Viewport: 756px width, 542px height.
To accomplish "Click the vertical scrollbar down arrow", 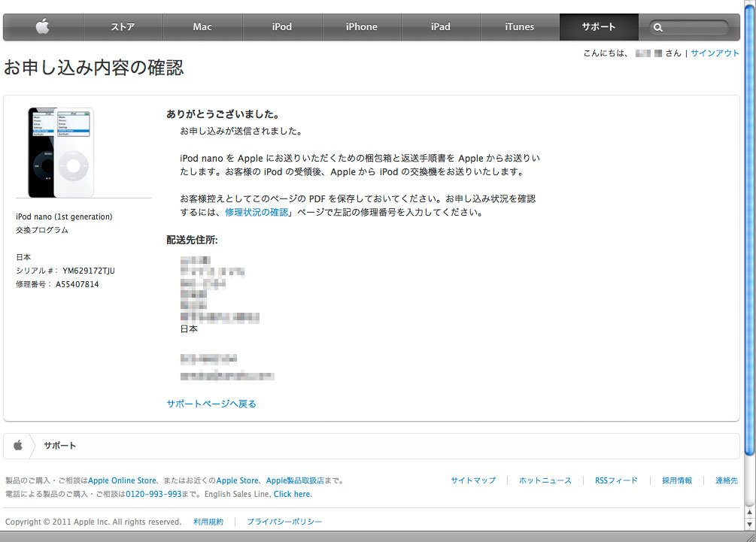I will (x=749, y=523).
